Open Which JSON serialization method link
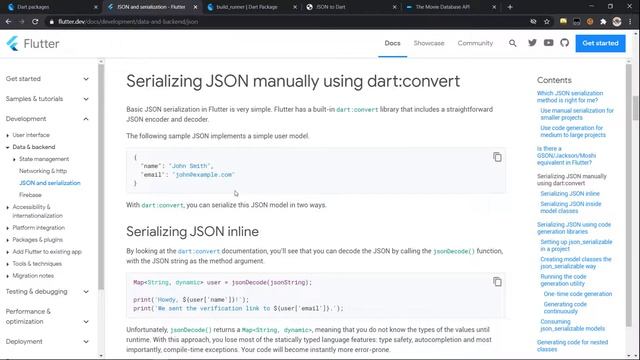Screen dimensions: 640x360 coord(570,97)
